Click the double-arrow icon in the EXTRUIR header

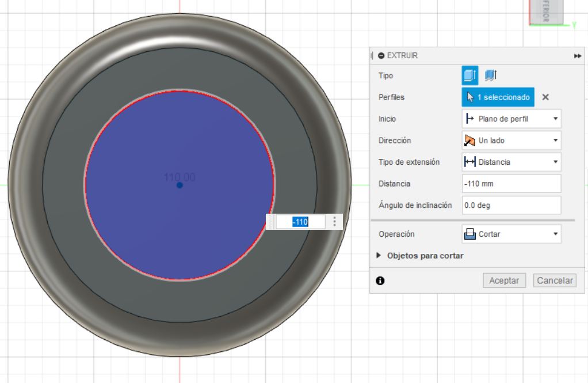click(x=578, y=56)
